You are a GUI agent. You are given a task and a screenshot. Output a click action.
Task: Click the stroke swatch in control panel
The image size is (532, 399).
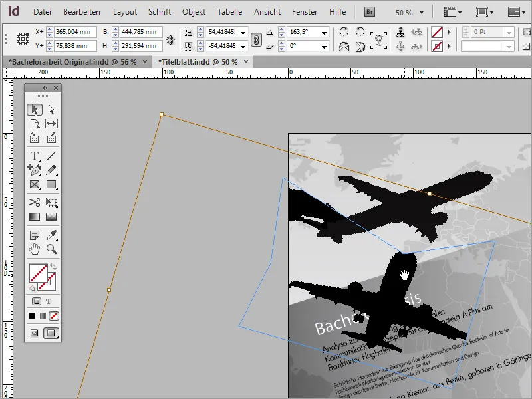tap(437, 46)
